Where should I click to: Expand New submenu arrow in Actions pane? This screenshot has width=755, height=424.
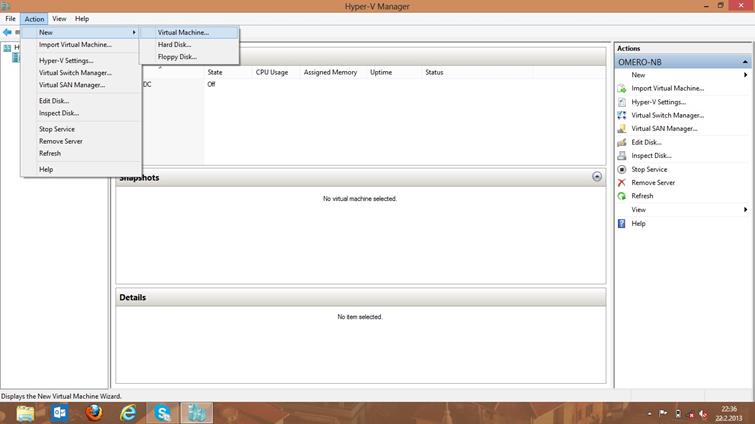[x=745, y=75]
